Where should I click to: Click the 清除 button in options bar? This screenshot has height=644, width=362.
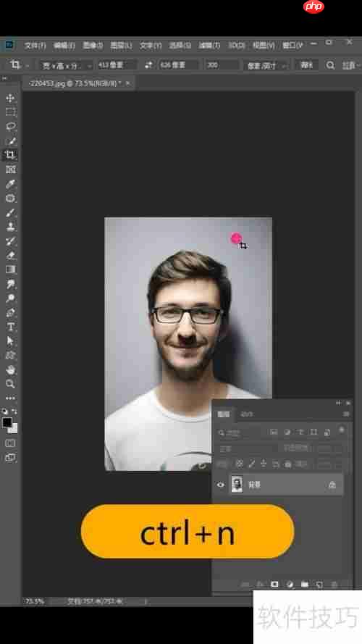306,65
